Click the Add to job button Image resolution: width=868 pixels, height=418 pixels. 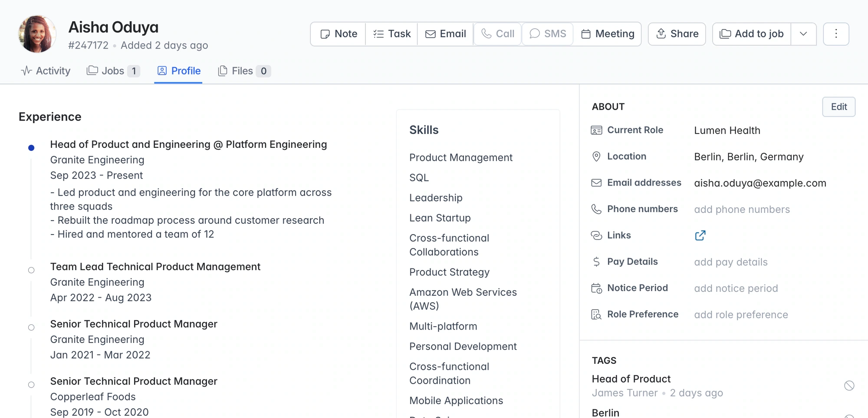(752, 34)
